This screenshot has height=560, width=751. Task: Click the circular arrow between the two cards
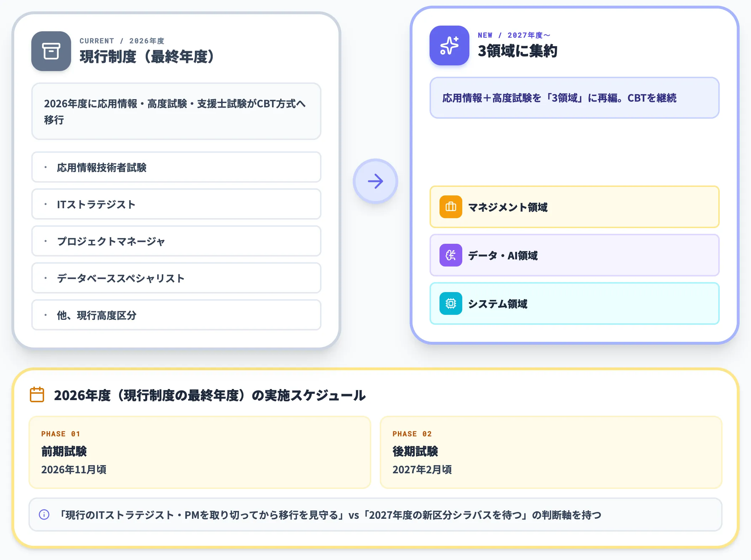[x=375, y=181]
